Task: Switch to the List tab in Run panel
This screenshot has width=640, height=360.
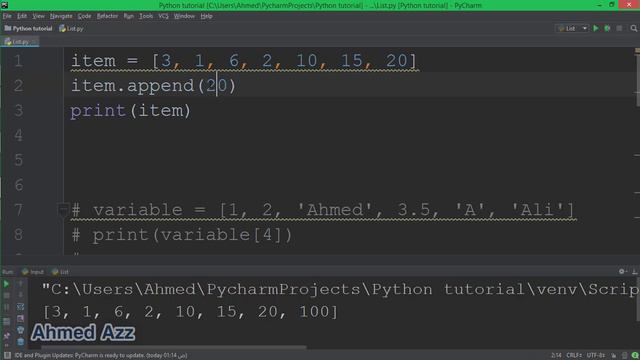Action: [x=60, y=272]
